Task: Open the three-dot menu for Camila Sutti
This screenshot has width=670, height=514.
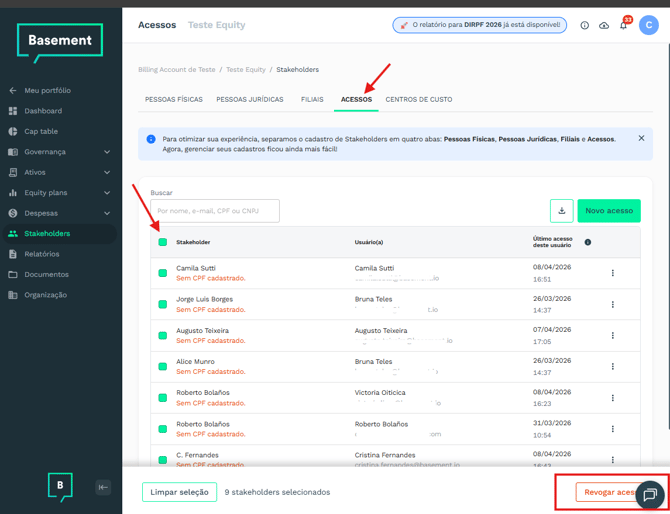Action: click(x=613, y=273)
